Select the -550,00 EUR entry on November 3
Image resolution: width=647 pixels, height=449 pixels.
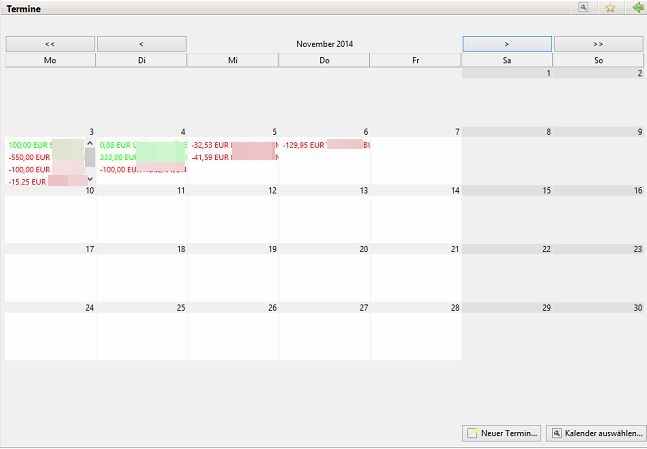point(28,157)
